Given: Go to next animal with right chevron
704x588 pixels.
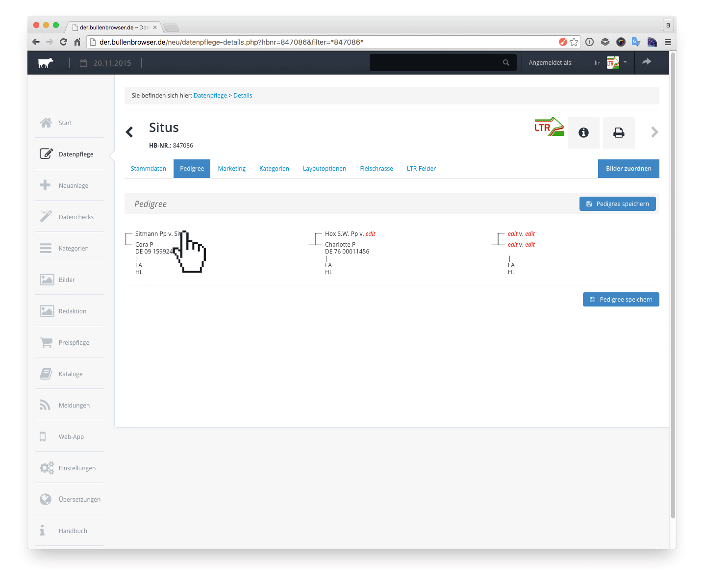Looking at the screenshot, I should 654,132.
